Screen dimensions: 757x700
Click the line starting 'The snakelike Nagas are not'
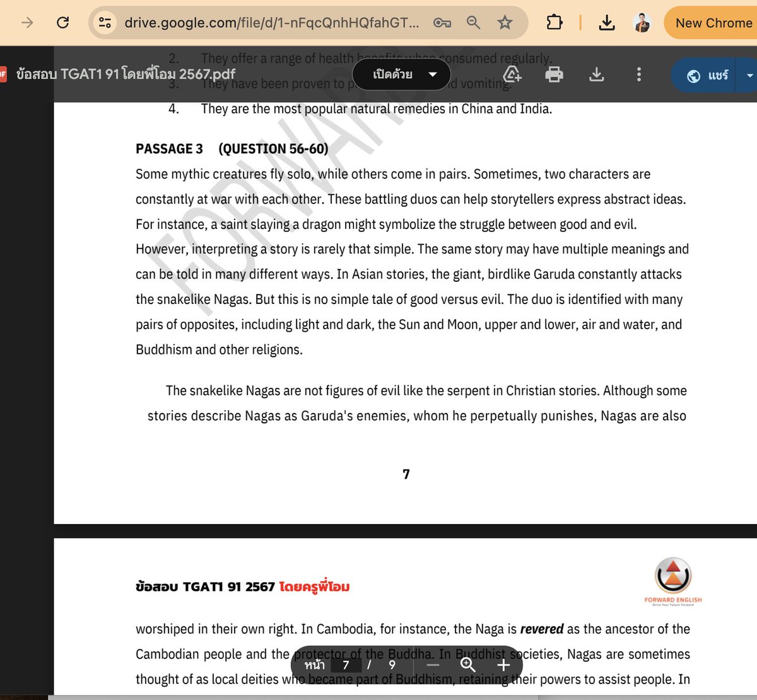point(426,391)
